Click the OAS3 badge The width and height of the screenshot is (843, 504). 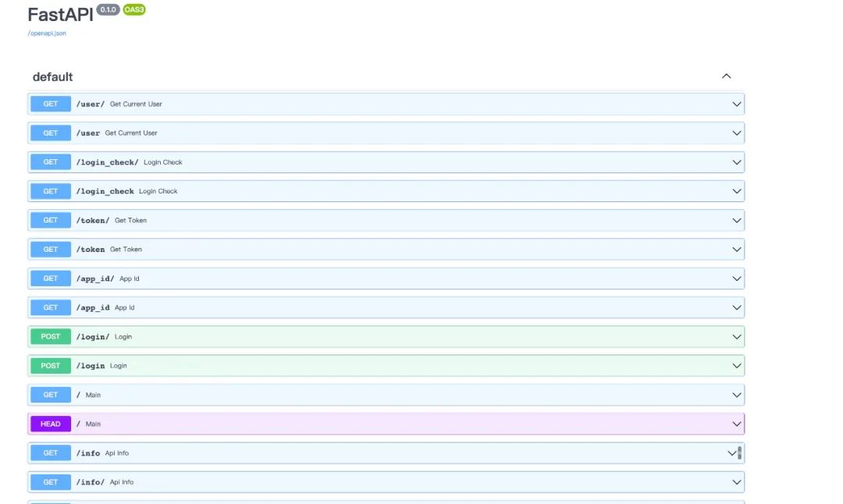pos(134,9)
